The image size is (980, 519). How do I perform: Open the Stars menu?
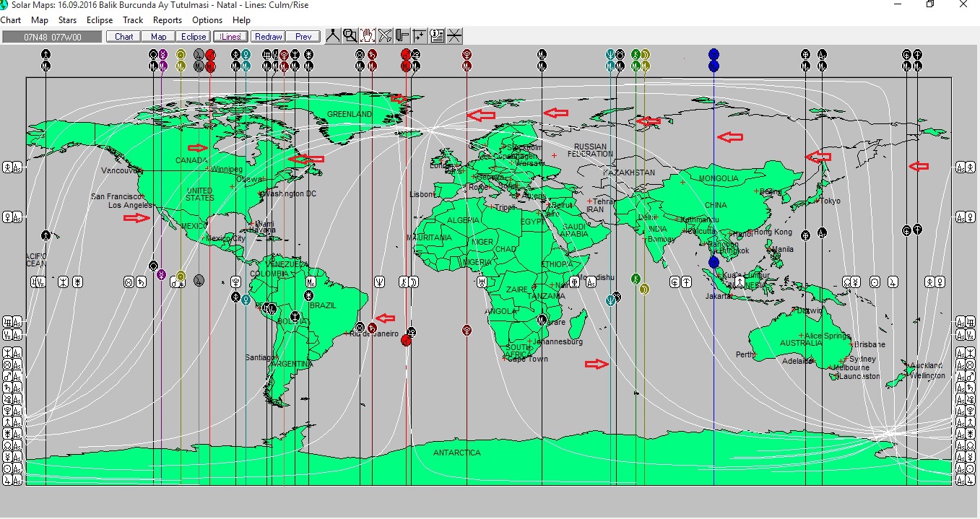click(68, 20)
